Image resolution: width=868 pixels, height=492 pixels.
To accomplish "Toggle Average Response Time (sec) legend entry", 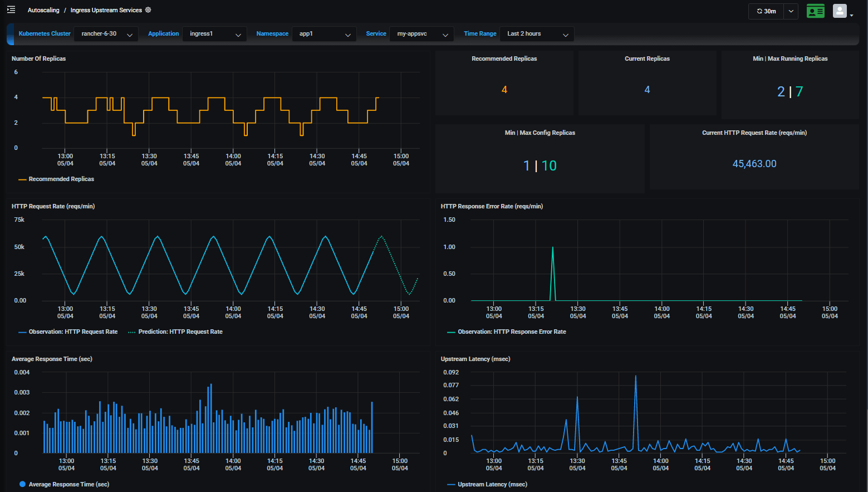I will 64,484.
